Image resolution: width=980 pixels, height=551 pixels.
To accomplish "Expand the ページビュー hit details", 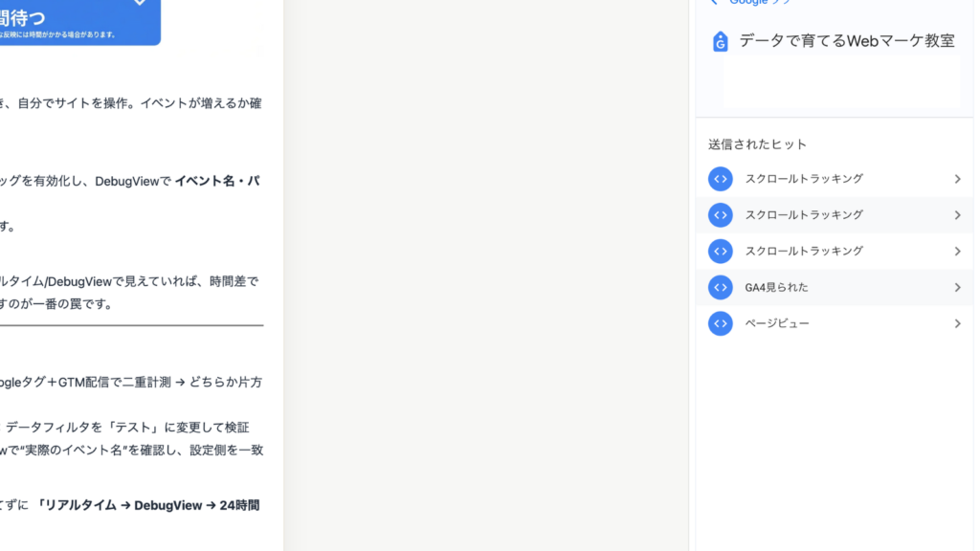I will coord(957,323).
